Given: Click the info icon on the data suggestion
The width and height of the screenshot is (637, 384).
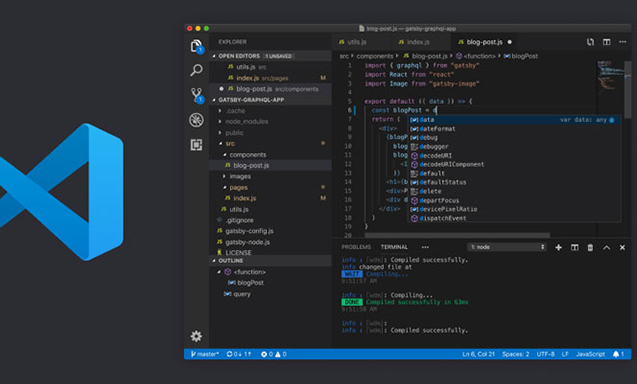Looking at the screenshot, I should tap(612, 120).
